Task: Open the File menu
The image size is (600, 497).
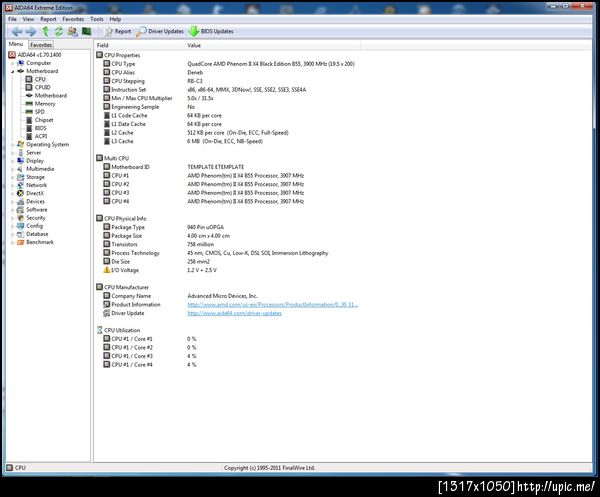Action: click(12, 19)
